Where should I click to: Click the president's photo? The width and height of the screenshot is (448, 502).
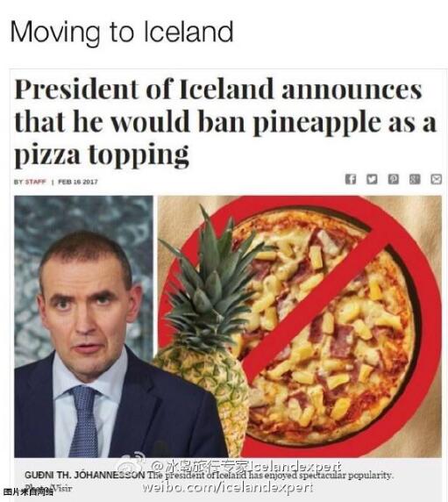(84, 326)
